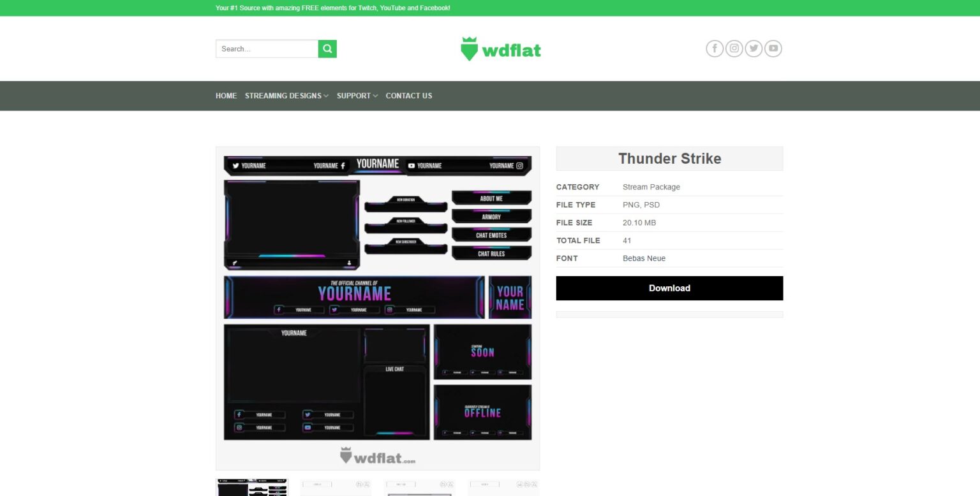
Task: Expand the Support dropdown menu
Action: 357,96
